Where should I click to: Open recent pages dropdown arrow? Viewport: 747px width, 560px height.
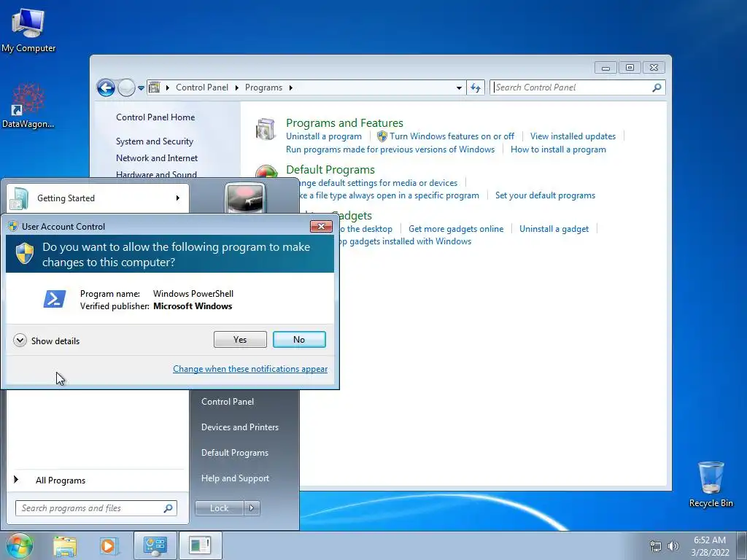pos(141,88)
